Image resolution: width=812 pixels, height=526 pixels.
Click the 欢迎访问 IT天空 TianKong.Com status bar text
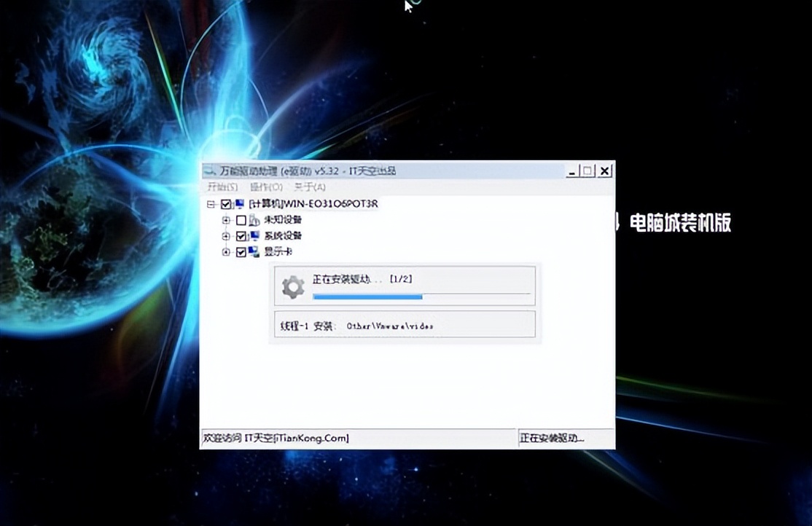pyautogui.click(x=276, y=438)
